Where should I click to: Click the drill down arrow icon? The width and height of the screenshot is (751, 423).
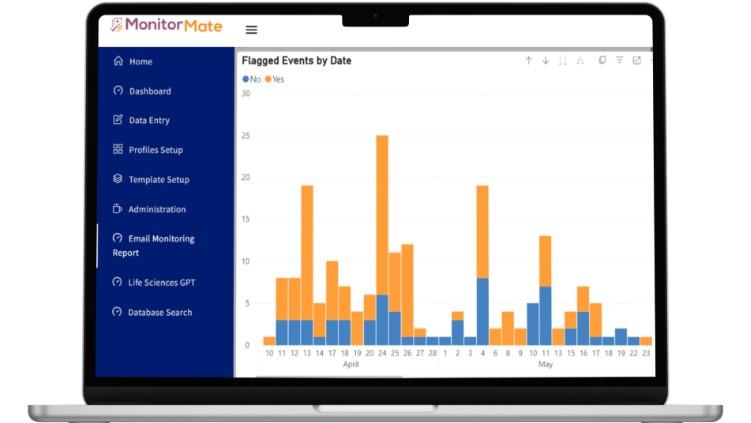[x=546, y=61]
